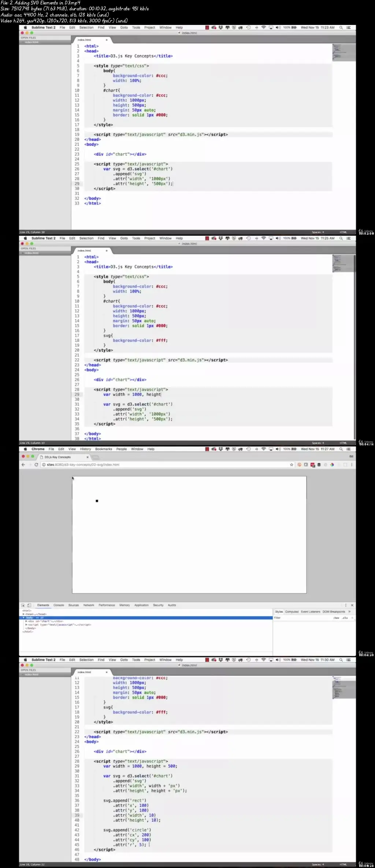Image resolution: width=375 pixels, height=868 pixels.
Task: Toggle the :hov element state control
Action: (336, 618)
